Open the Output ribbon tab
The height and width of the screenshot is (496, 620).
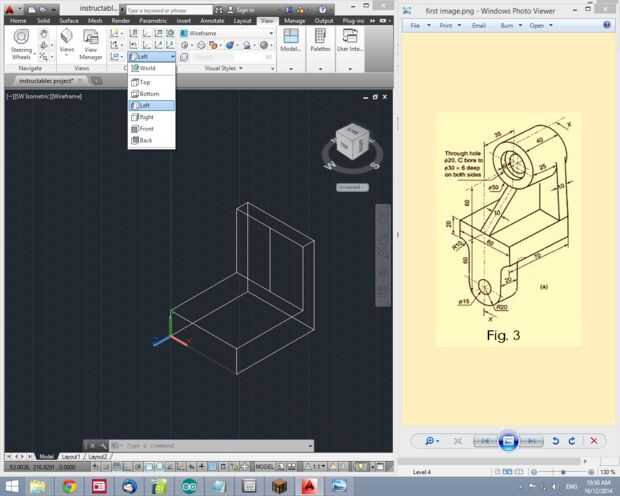click(324, 21)
